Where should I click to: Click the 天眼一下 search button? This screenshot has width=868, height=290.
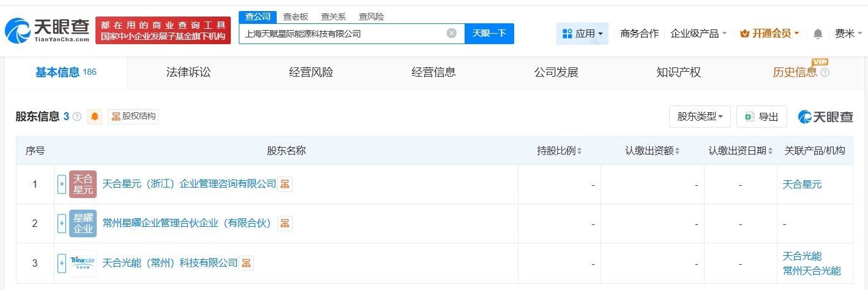tap(489, 34)
